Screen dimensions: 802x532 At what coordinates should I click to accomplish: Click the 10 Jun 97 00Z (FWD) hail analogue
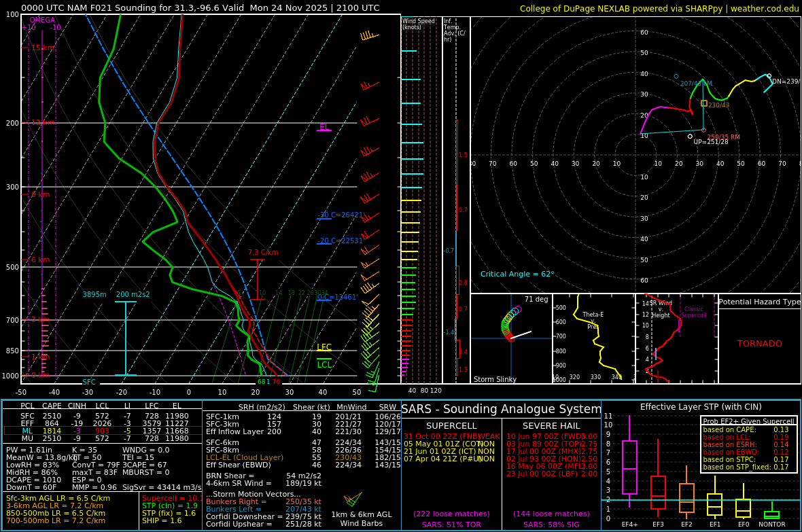(552, 436)
